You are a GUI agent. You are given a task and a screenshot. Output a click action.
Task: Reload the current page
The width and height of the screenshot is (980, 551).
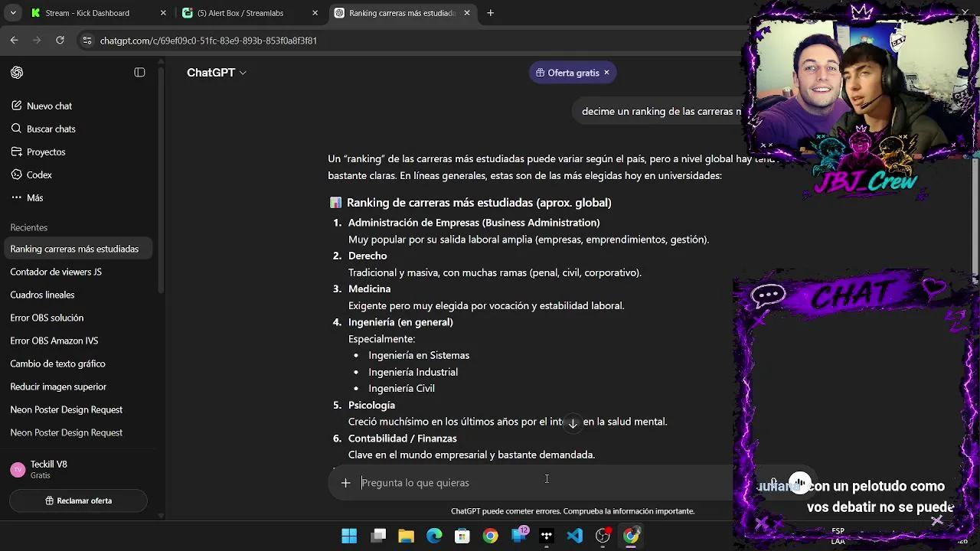pos(60,41)
